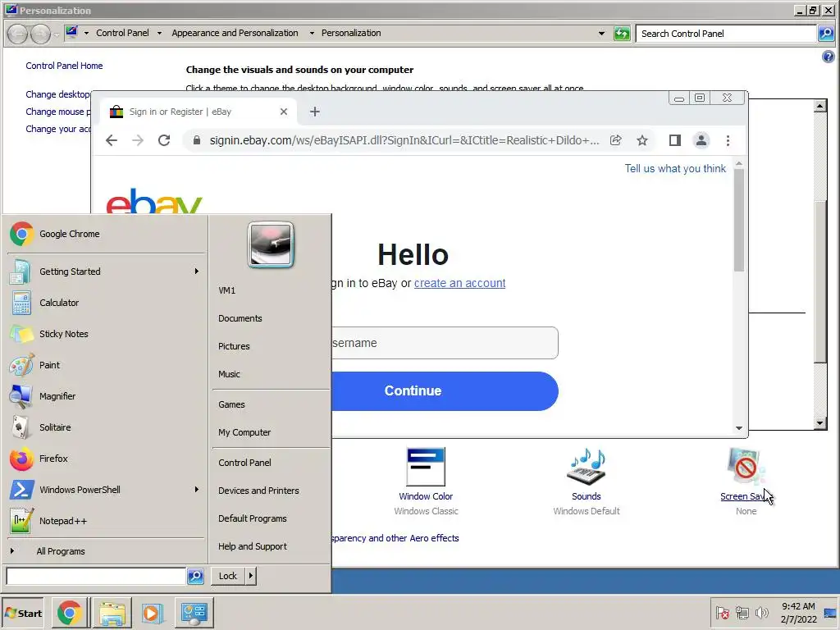
Task: Click the taskbar clock showing 9:42 AM
Action: pos(798,612)
